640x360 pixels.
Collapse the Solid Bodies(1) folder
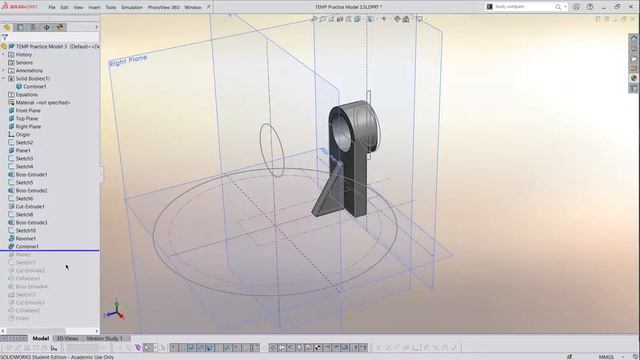(4, 78)
